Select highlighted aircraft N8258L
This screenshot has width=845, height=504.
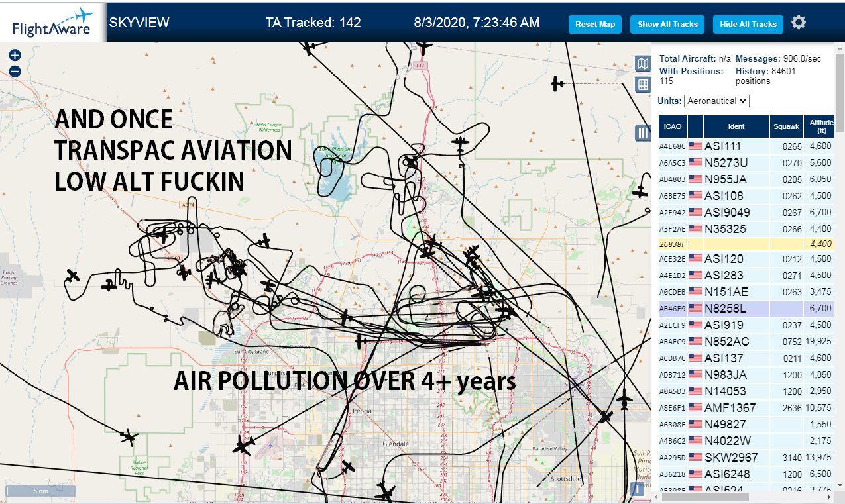click(746, 309)
